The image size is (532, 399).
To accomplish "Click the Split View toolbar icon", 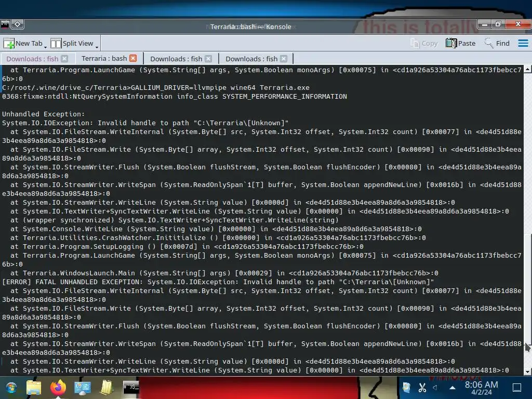I will pyautogui.click(x=56, y=44).
